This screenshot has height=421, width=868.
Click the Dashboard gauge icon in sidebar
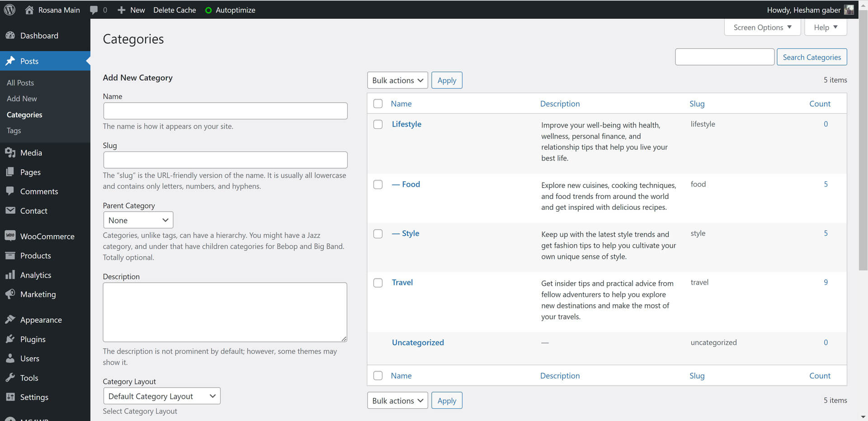[x=10, y=36]
